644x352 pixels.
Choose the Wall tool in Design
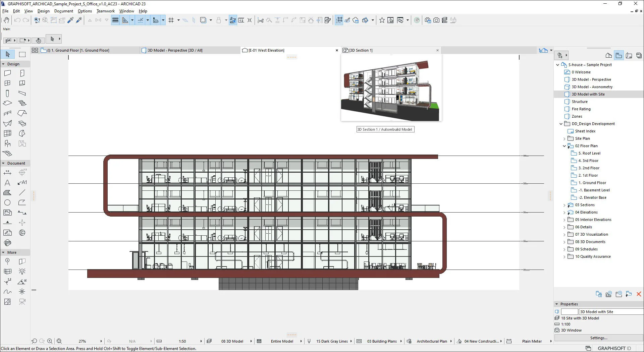(8, 73)
